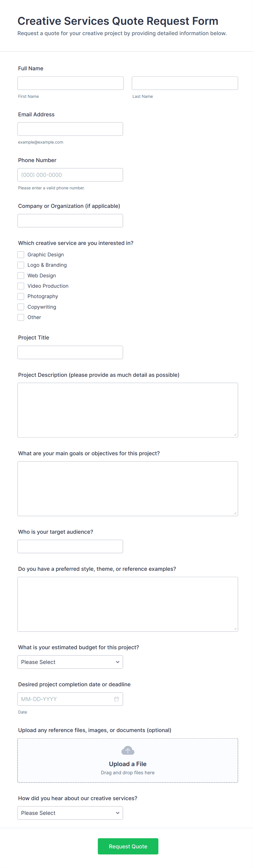Click the target audience input field
The width and height of the screenshot is (253, 868).
(70, 547)
